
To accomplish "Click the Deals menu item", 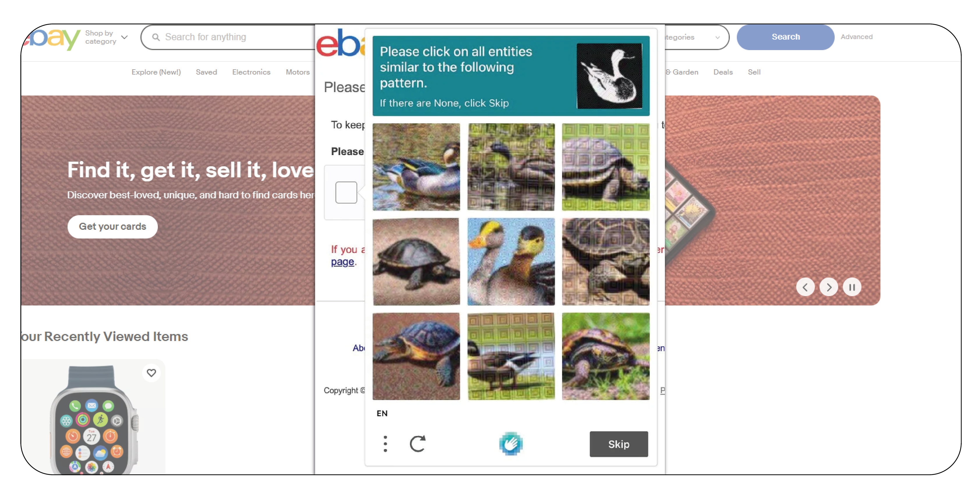I will [x=722, y=72].
